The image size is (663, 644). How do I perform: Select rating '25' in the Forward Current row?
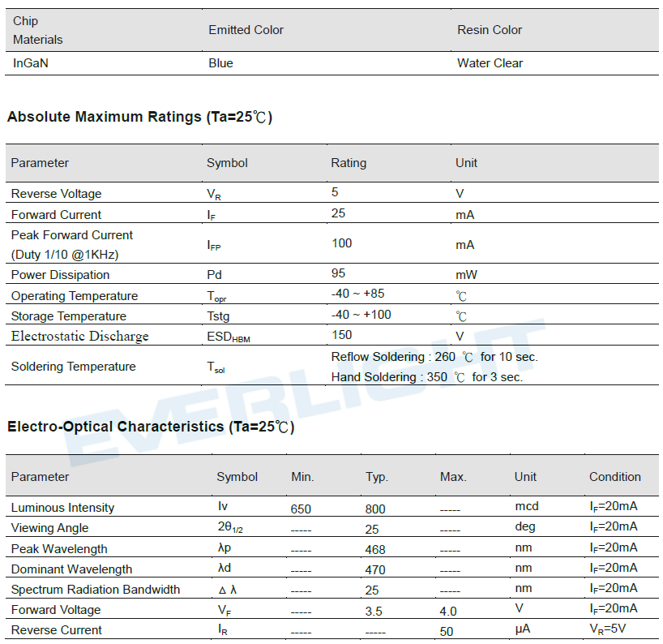pos(338,213)
